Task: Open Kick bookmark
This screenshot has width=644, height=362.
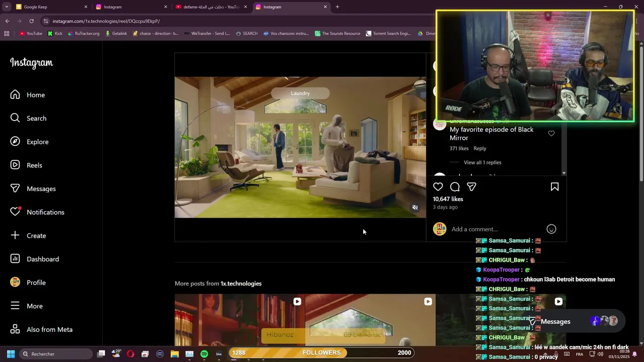Action: [55, 34]
